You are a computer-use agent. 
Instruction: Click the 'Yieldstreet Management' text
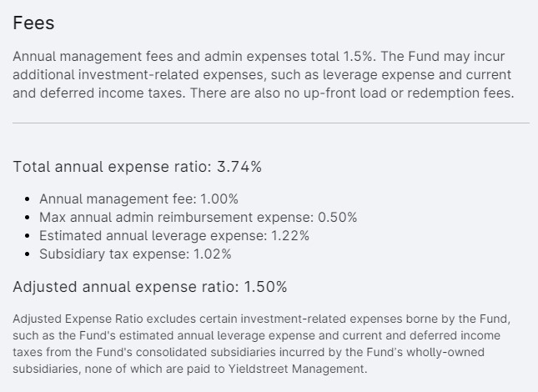click(x=296, y=369)
